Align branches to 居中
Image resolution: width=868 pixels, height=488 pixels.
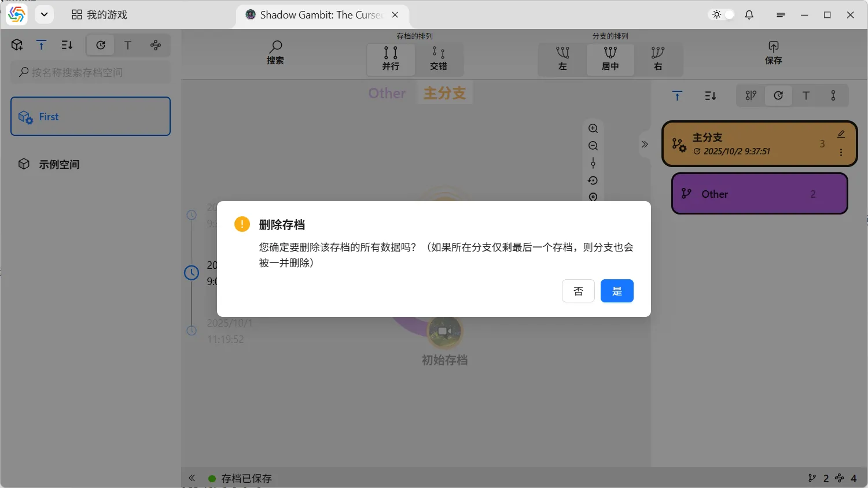[x=610, y=58]
